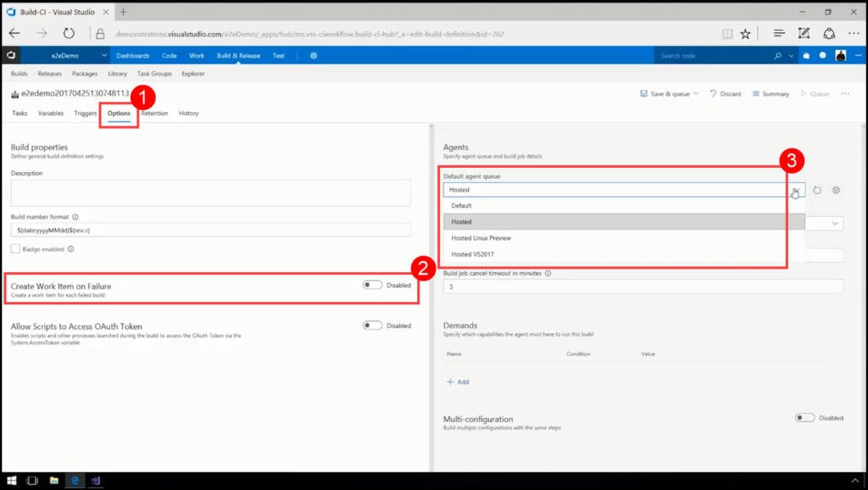Add a new demand

click(459, 382)
